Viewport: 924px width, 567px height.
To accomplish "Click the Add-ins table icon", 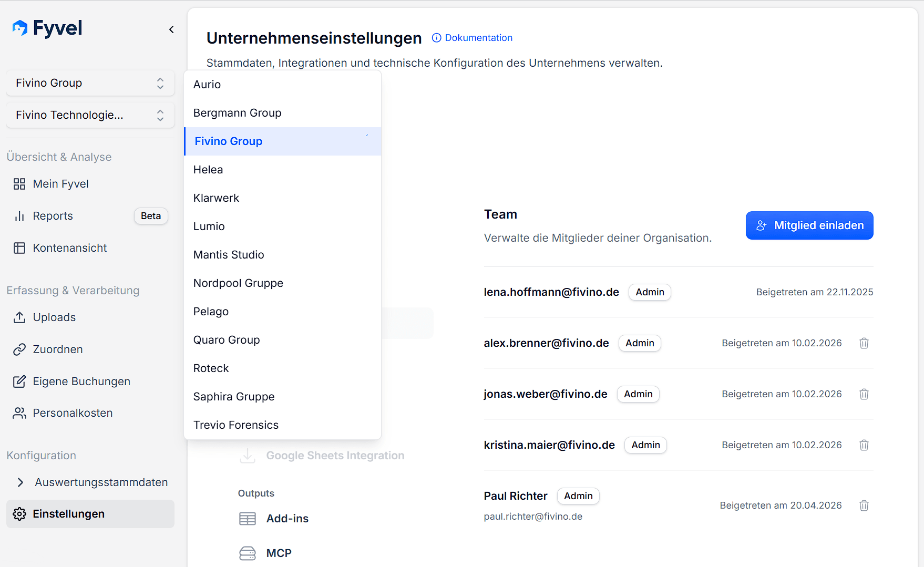I will [248, 519].
